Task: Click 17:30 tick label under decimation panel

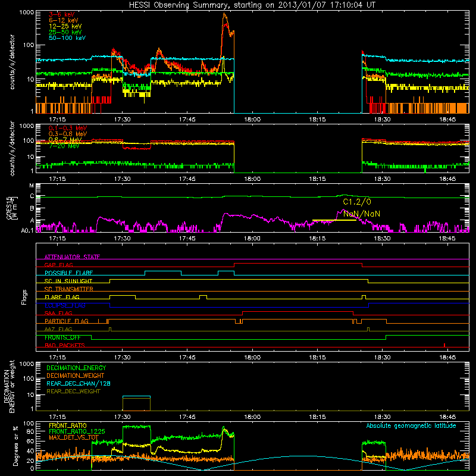Action: [x=123, y=417]
